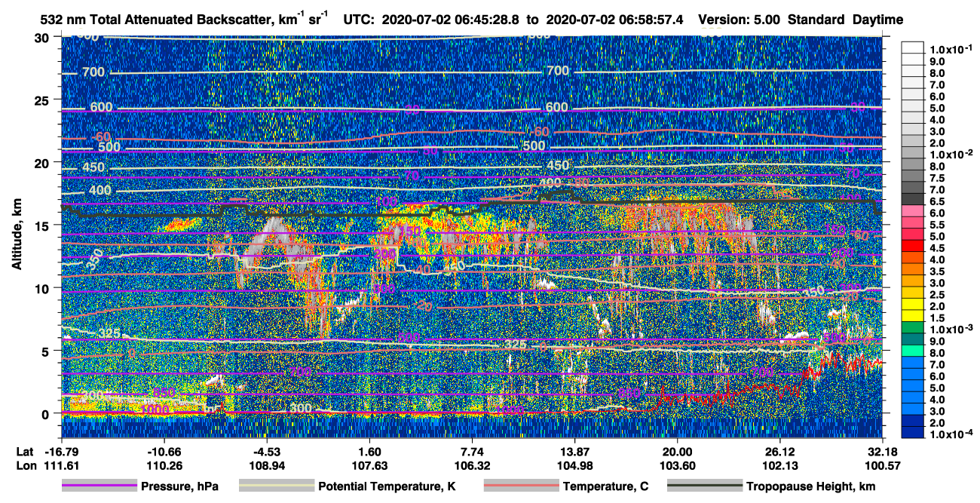Click the 'Lon' row label
Viewport: 980px width, 503px height.
click(x=26, y=465)
